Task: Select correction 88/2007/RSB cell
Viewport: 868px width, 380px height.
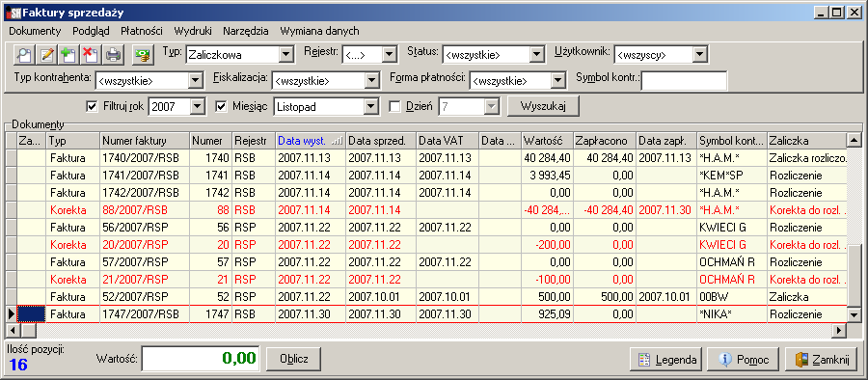Action: tap(145, 210)
